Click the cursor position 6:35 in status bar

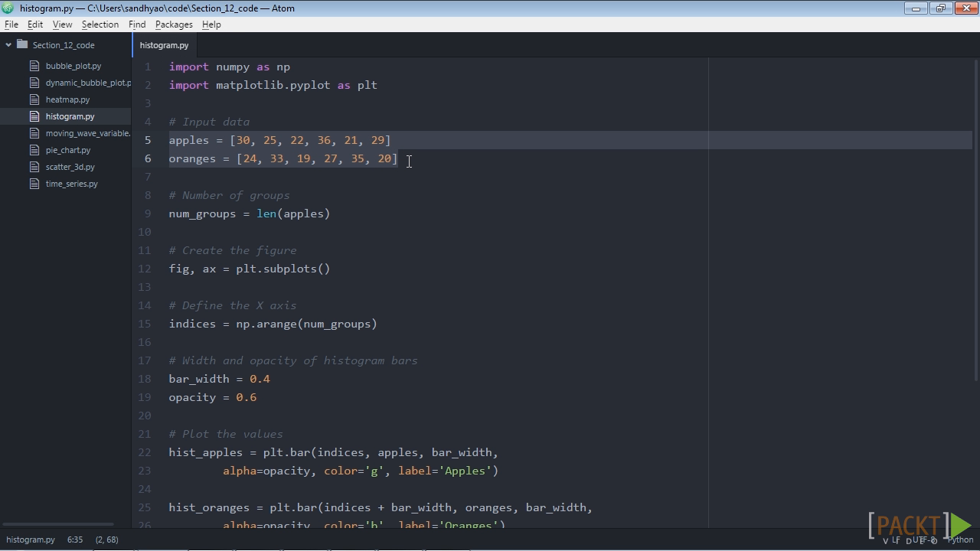(75, 540)
